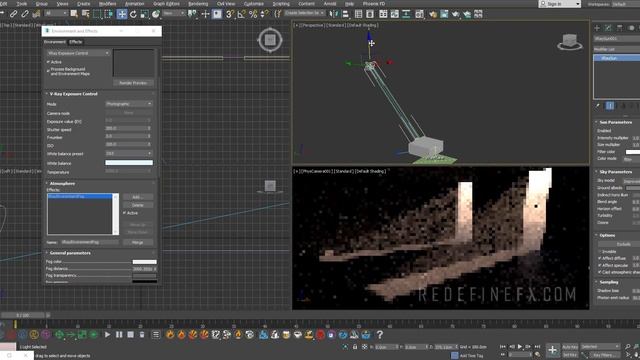
Task: Select the Rotate tool in main toolbar
Action: pyautogui.click(x=133, y=14)
